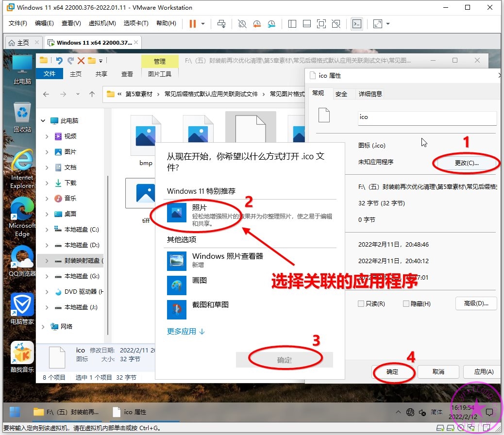This screenshot has width=504, height=435.
Task: Click the revert to snapshot icon
Action: pyautogui.click(x=257, y=24)
